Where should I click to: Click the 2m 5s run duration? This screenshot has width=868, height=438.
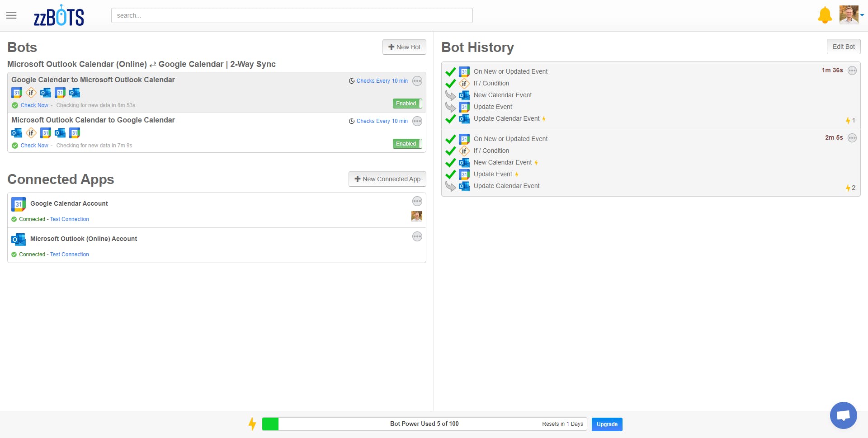coord(834,137)
